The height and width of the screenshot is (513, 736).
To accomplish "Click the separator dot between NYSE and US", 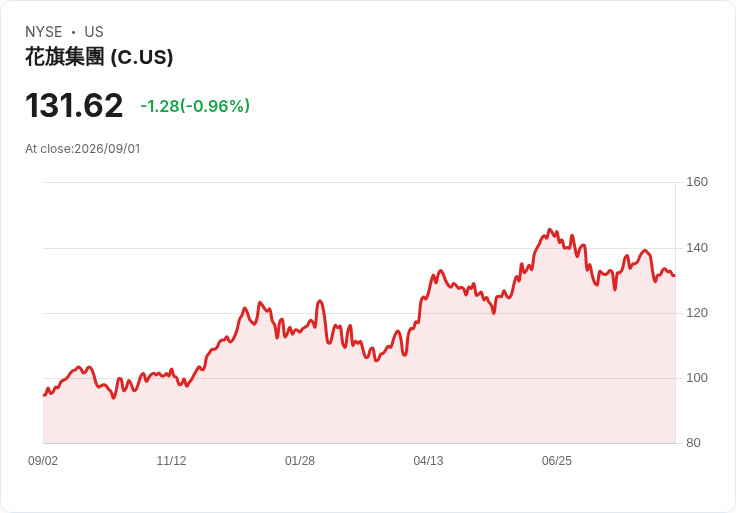I will (x=73, y=32).
